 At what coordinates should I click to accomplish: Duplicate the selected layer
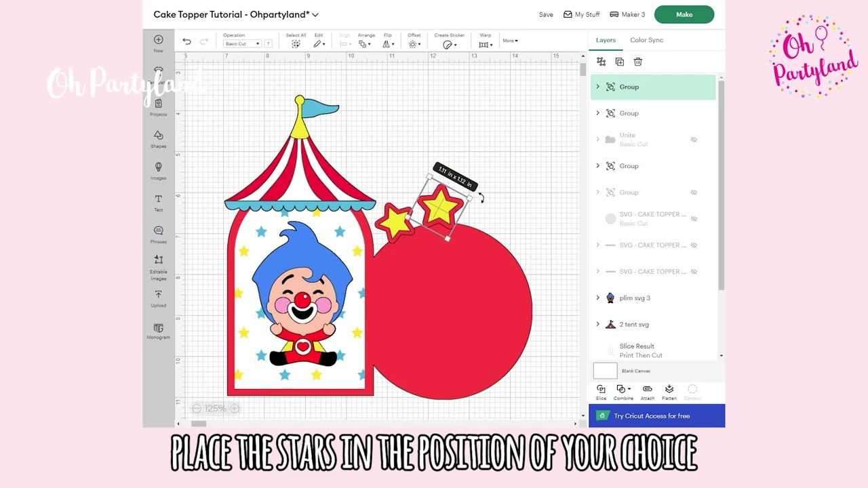pos(619,62)
